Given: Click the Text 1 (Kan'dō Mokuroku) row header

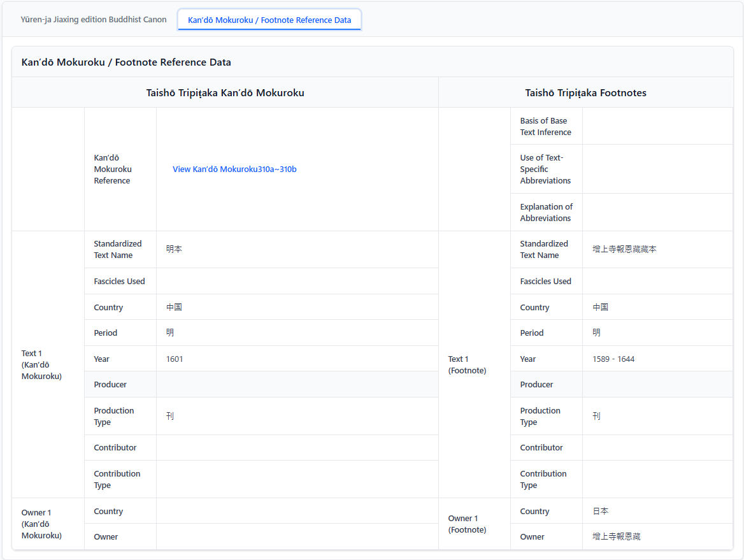Looking at the screenshot, I should 41,365.
